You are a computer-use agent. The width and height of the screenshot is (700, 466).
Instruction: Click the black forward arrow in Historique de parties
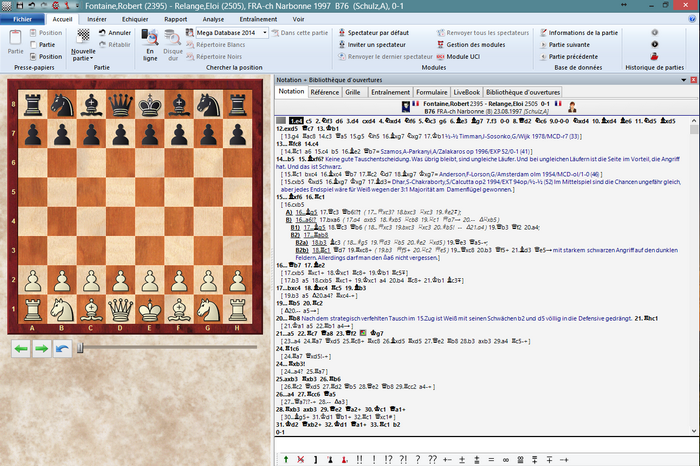tap(654, 44)
